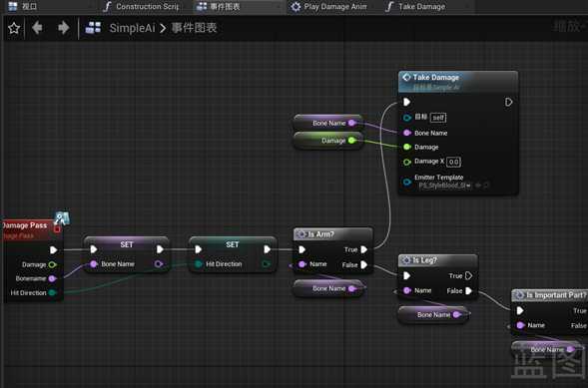Select the Is Leg? macro node title
Viewport: 588px width, 388px height.
pyautogui.click(x=424, y=260)
